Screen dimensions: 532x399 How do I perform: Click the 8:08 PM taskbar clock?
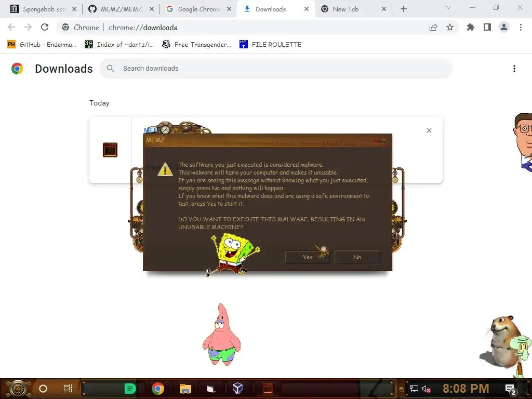pyautogui.click(x=465, y=389)
